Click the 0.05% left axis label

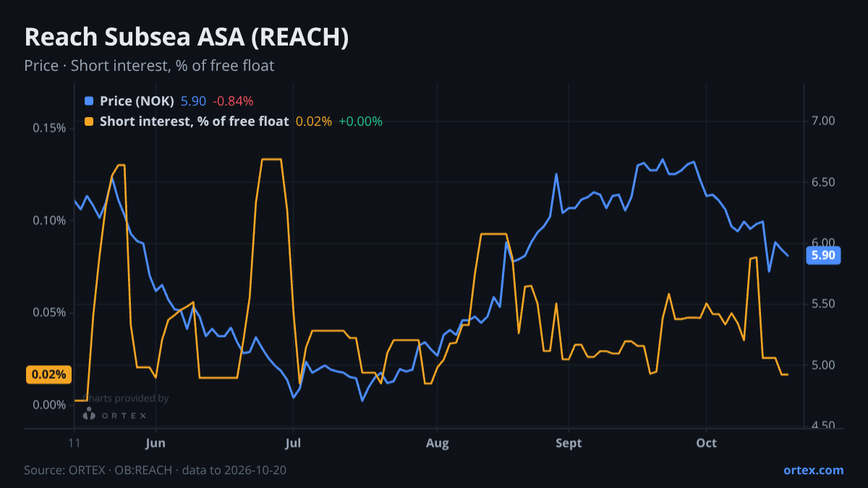pyautogui.click(x=50, y=312)
